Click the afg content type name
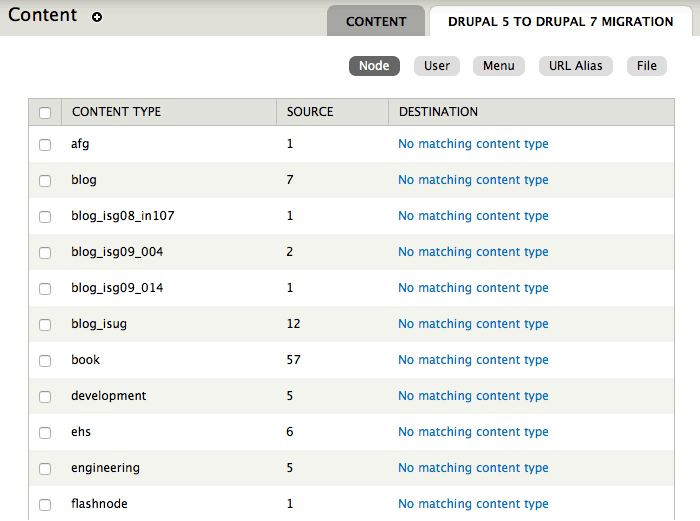The image size is (700, 521). pos(80,144)
